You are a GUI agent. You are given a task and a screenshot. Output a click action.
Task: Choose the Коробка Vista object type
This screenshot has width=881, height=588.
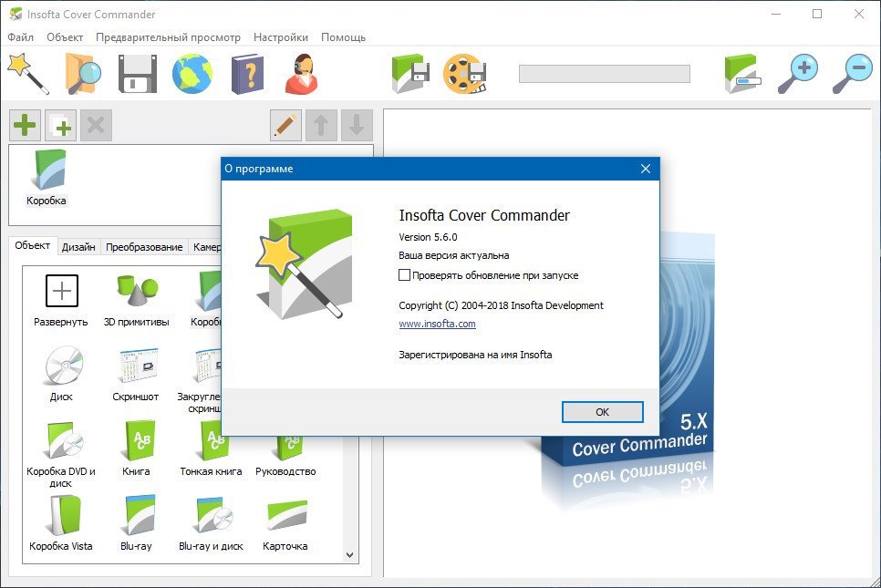pos(61,523)
